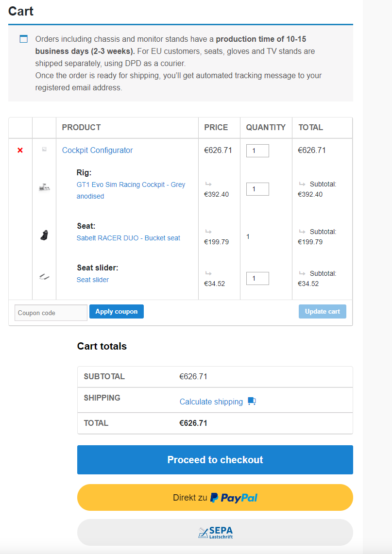Screen dimensions: 392x554
Task: Click the Proceed to checkout button
Action: [x=215, y=460]
